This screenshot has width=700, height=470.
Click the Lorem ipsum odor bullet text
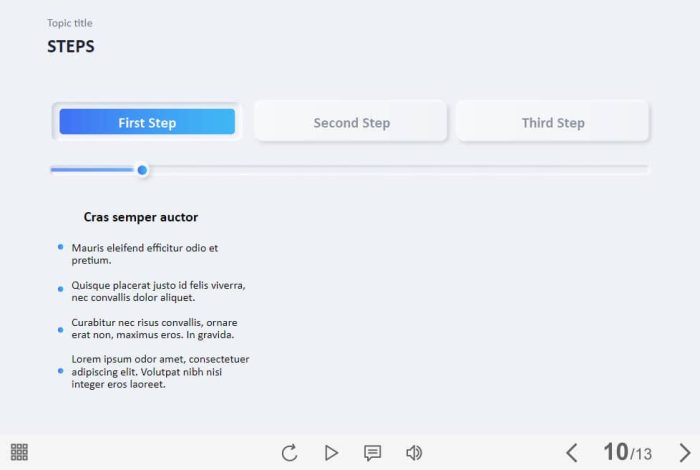click(160, 371)
